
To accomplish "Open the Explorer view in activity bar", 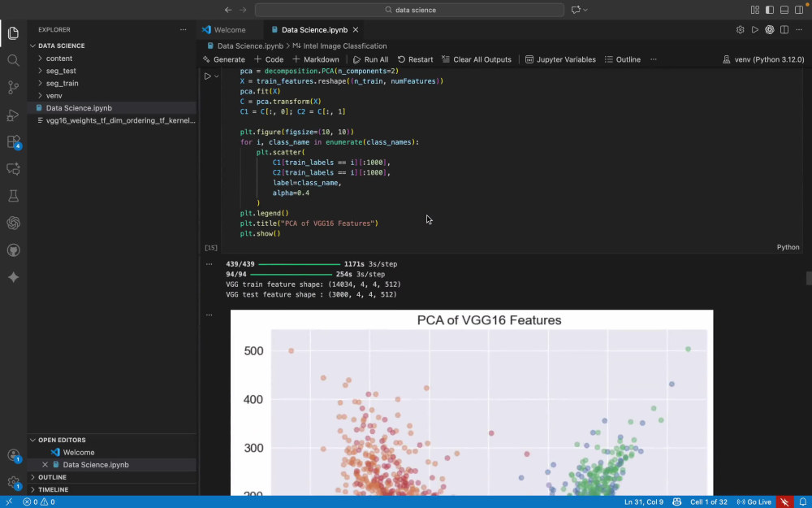I will tap(14, 33).
